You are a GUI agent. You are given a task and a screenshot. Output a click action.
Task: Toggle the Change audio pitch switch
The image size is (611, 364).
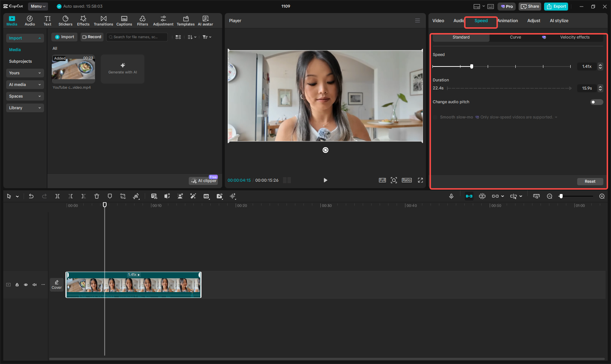click(596, 102)
